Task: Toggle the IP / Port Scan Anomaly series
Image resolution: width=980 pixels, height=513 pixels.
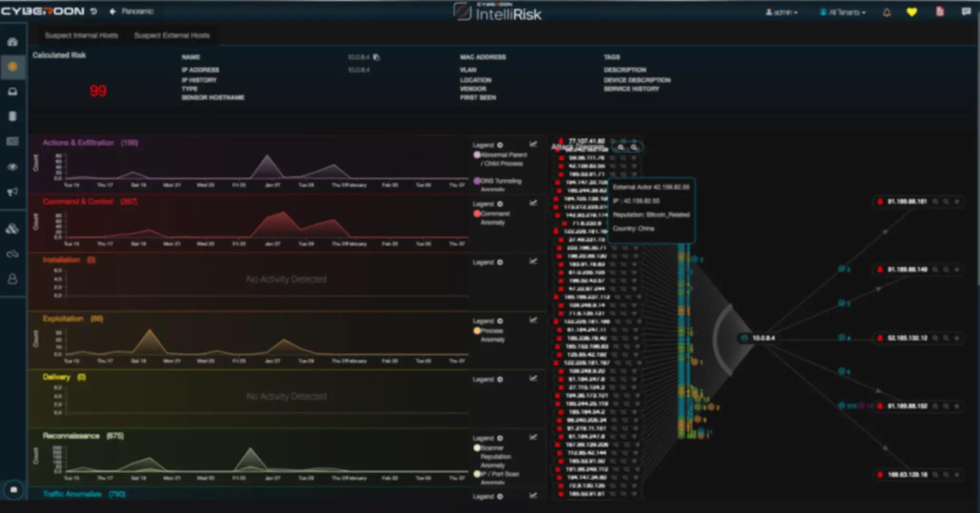Action: coord(497,478)
